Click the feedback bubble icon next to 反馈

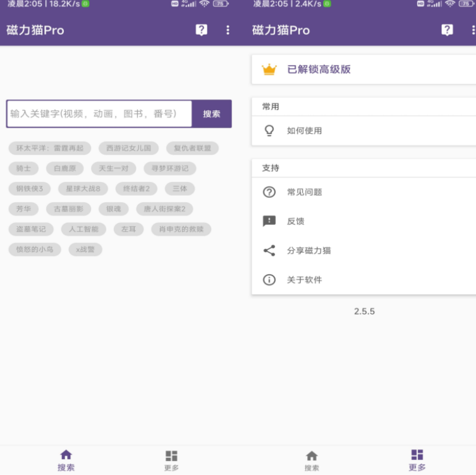pyautogui.click(x=269, y=221)
